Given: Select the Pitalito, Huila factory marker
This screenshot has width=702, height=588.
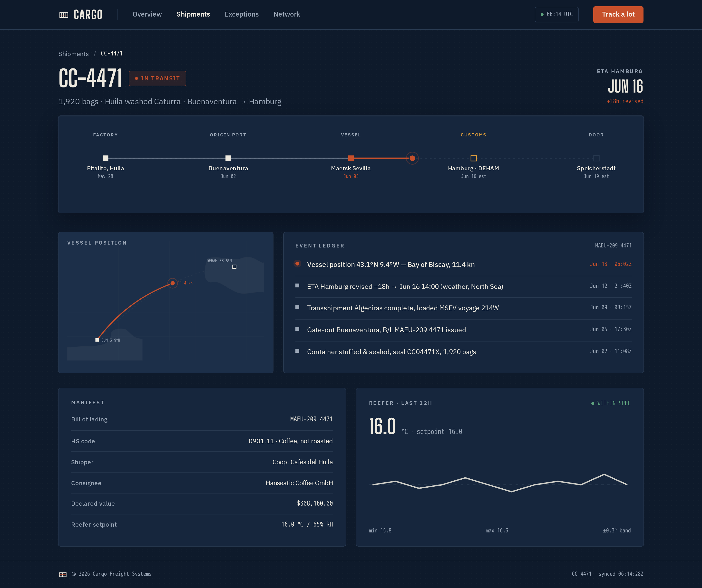Looking at the screenshot, I should click(106, 158).
